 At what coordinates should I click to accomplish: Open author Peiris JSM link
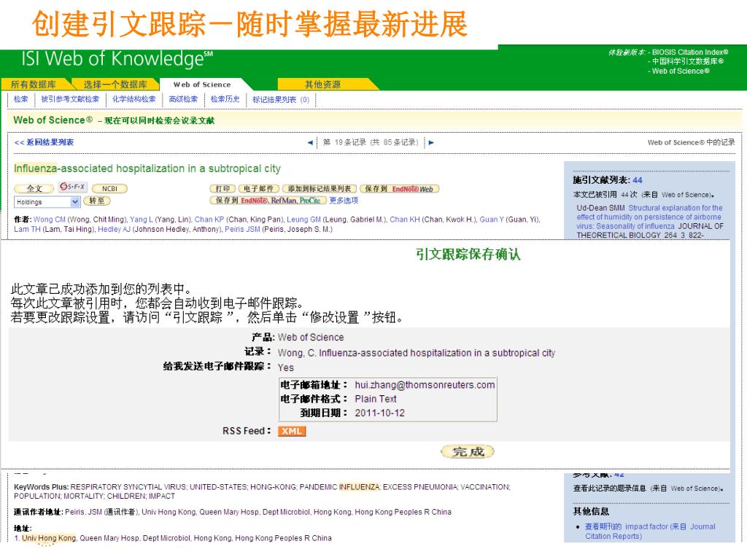(242, 229)
